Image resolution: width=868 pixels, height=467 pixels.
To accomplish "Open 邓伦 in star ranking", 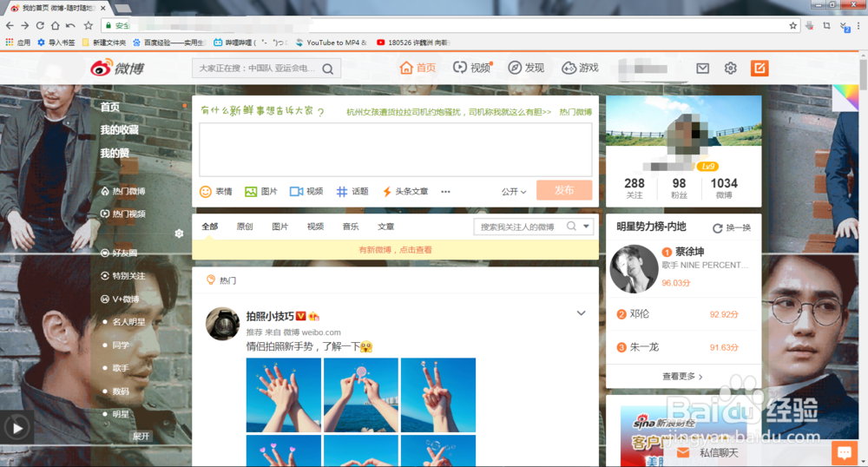I will click(x=640, y=313).
